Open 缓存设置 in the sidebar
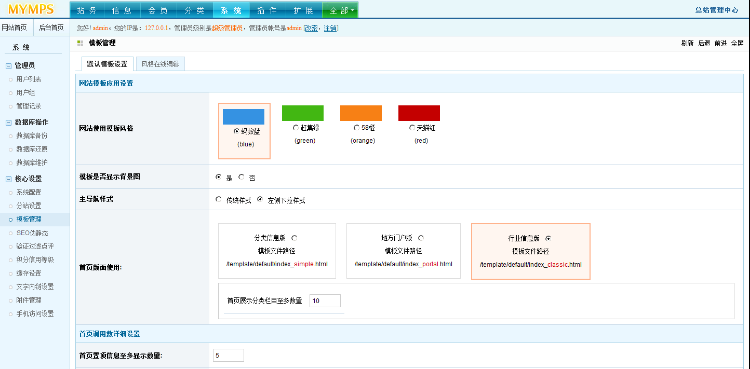 tap(29, 273)
